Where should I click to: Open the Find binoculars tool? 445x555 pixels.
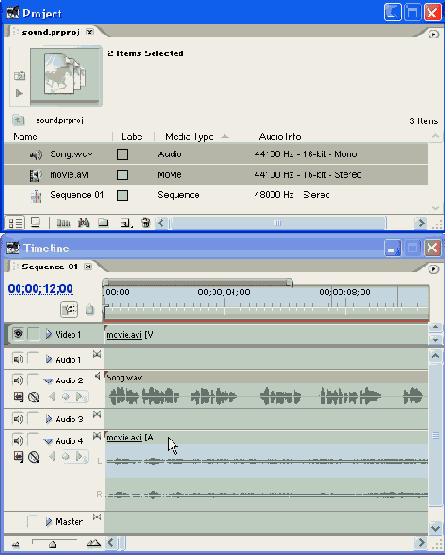(84, 223)
